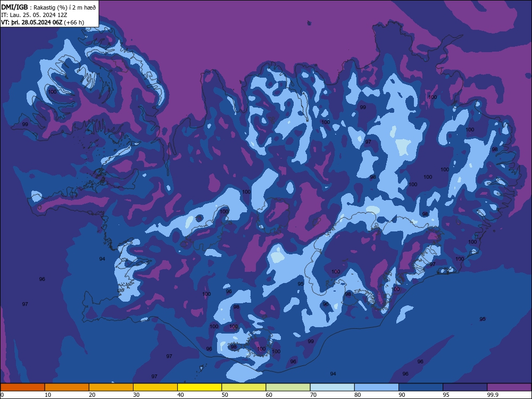Pick the light green 60–70 legend swatch
Screen dimensions: 532x399
coord(288,387)
